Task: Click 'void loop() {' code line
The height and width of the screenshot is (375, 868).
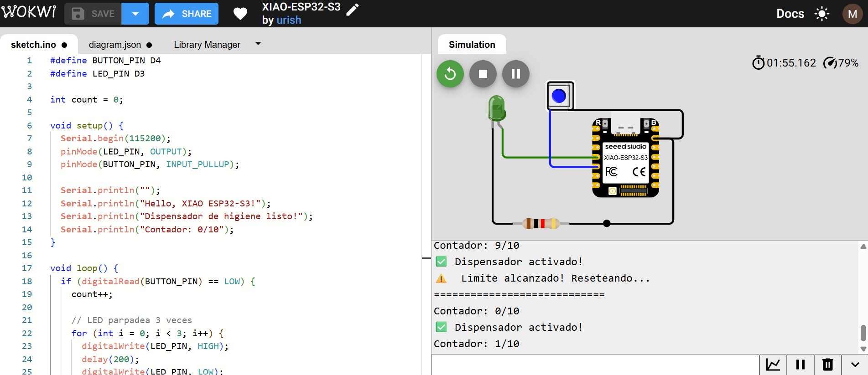Action: coord(84,268)
